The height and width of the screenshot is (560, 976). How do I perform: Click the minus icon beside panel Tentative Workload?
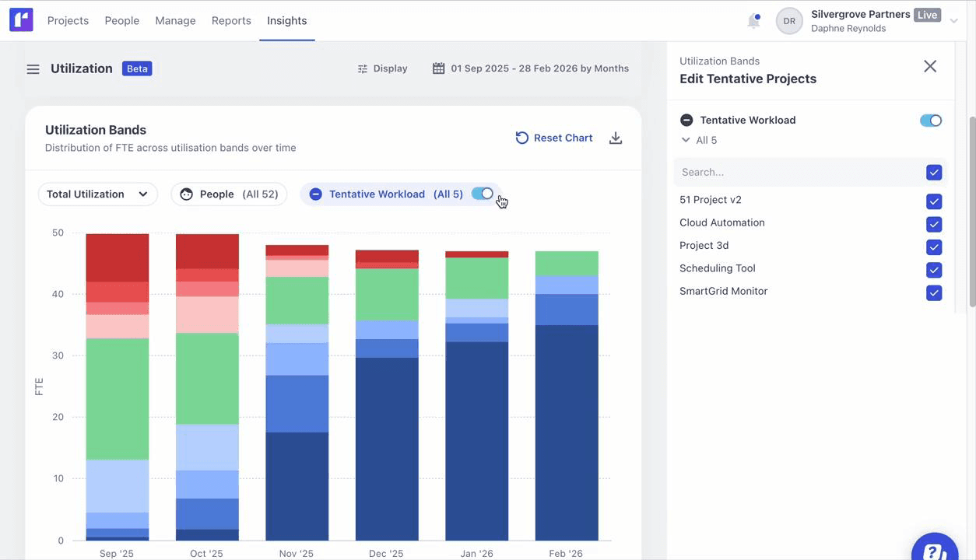click(x=686, y=120)
